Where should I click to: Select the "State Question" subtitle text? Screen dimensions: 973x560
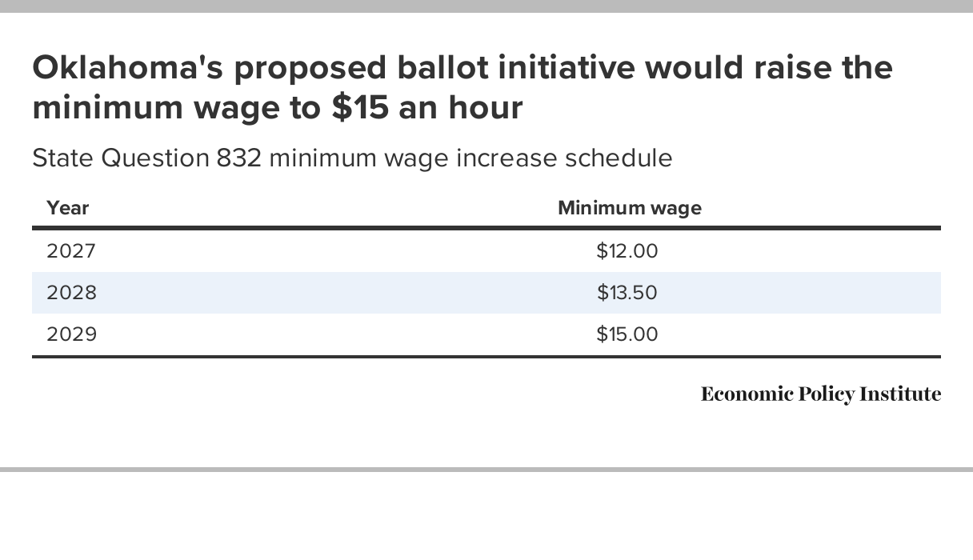pyautogui.click(x=120, y=158)
